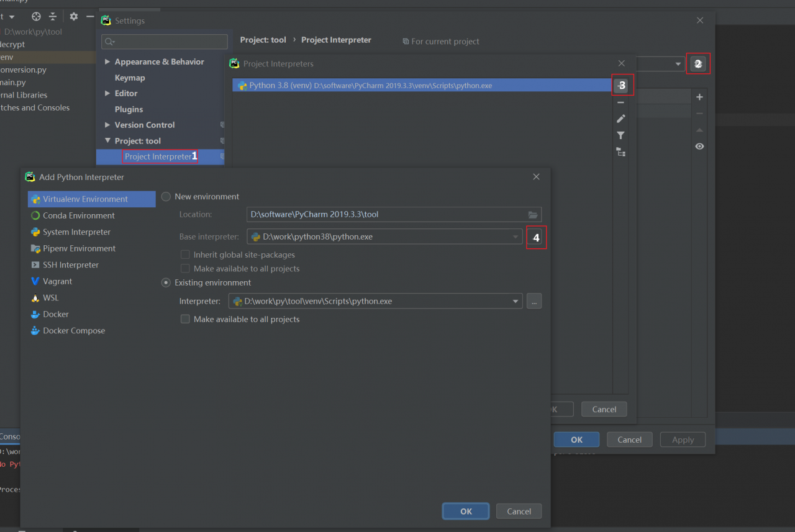The height and width of the screenshot is (532, 795).
Task: Select Python 3.8 (venv) interpreter row
Action: point(422,86)
